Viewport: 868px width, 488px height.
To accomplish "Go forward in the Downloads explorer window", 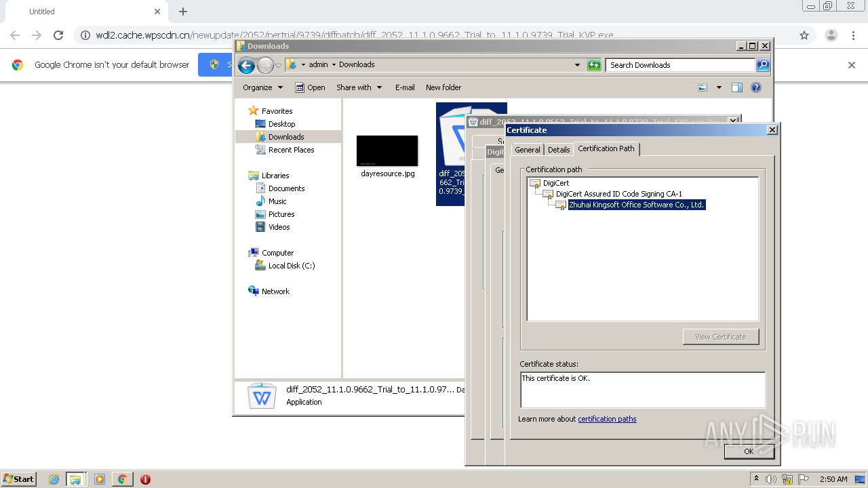I will pyautogui.click(x=265, y=65).
